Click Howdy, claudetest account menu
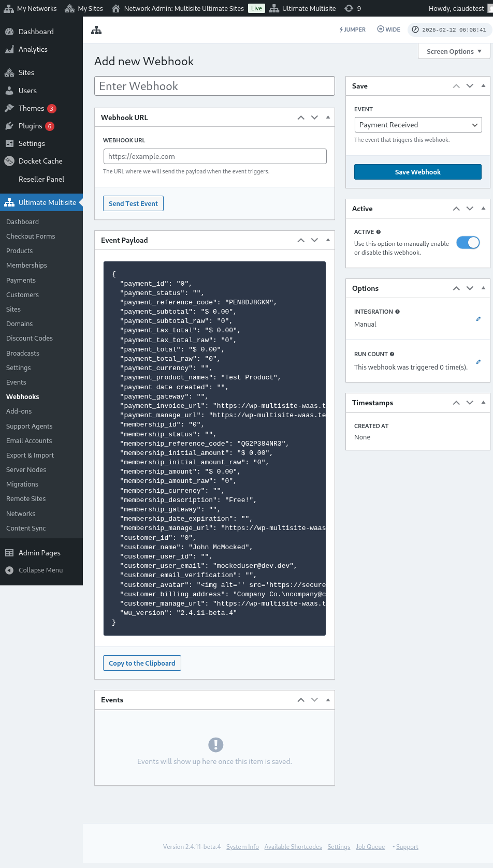The image size is (493, 868). click(x=460, y=8)
